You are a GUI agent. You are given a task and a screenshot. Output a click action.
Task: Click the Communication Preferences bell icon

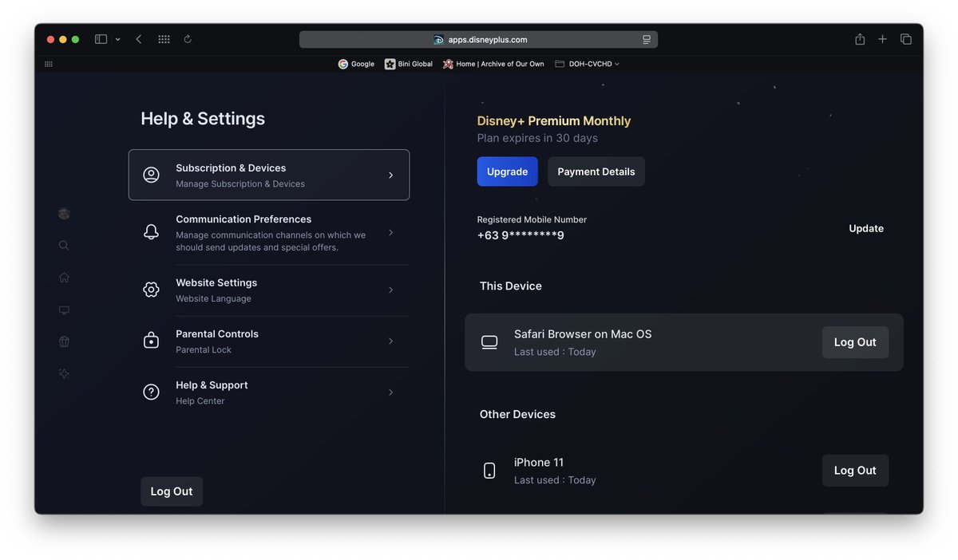pyautogui.click(x=151, y=232)
